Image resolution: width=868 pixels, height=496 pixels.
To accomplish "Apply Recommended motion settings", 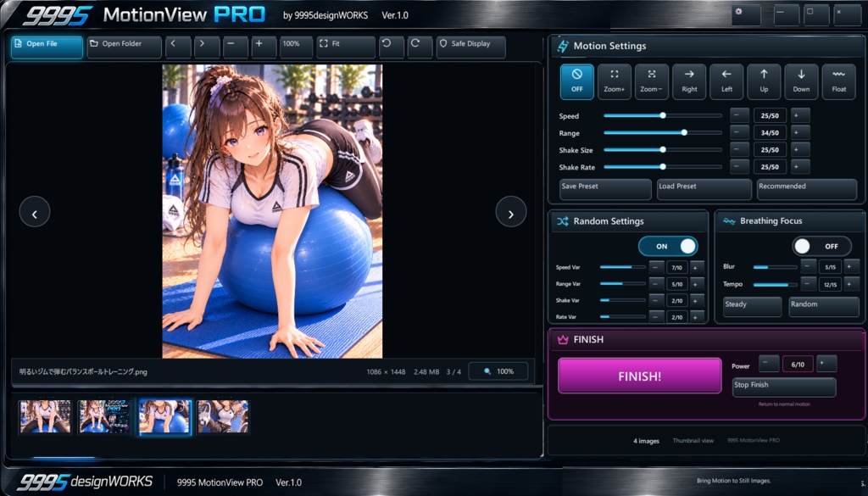I will click(807, 189).
